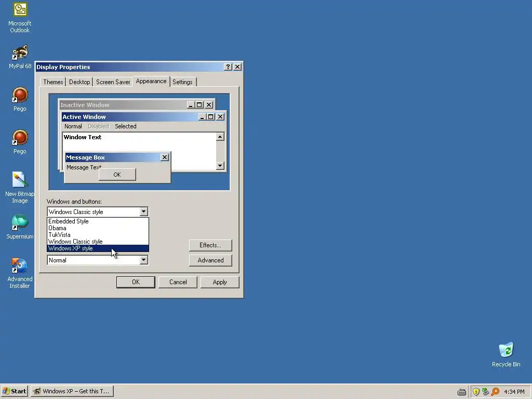This screenshot has height=399, width=532.
Task: Open the Normal font size dropdown
Action: (143, 260)
